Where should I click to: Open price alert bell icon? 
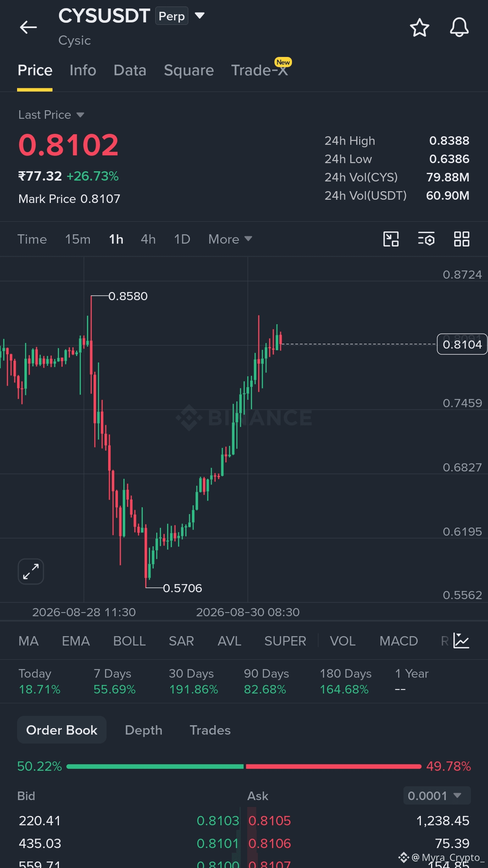pos(459,27)
